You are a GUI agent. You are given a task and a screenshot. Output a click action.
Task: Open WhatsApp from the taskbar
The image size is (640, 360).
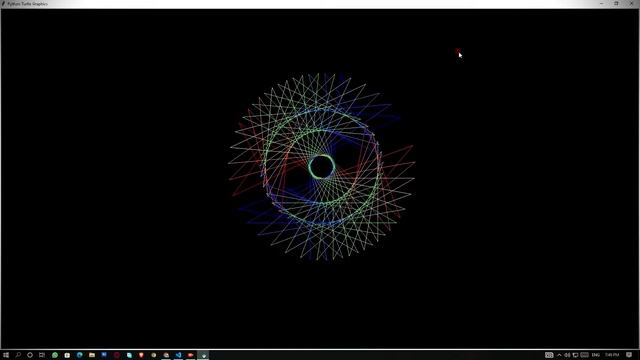[x=55, y=355]
